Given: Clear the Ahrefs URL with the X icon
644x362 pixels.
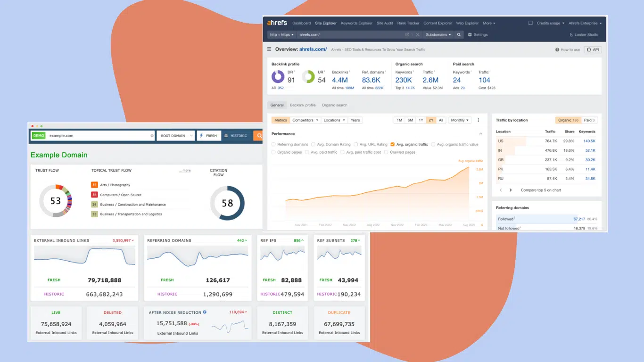Looking at the screenshot, I should pos(417,34).
